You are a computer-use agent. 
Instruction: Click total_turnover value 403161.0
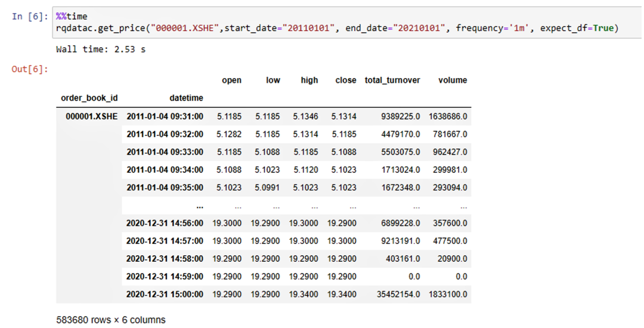tap(403, 259)
